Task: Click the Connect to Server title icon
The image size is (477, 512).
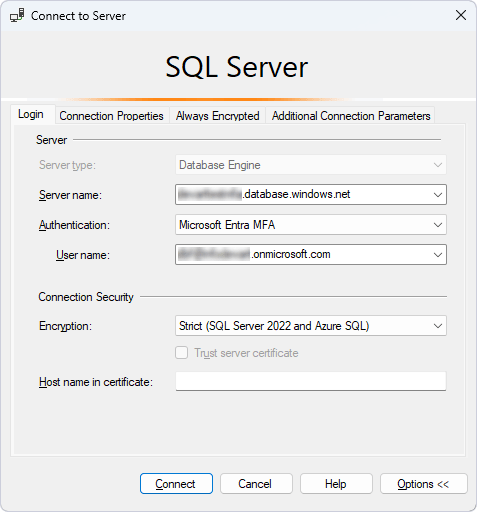Action: 17,16
